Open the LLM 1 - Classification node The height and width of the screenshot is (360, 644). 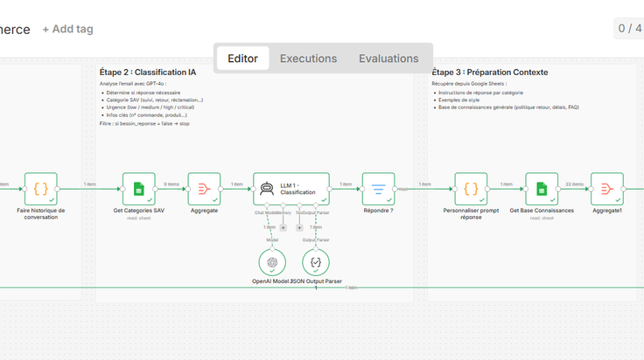(291, 189)
